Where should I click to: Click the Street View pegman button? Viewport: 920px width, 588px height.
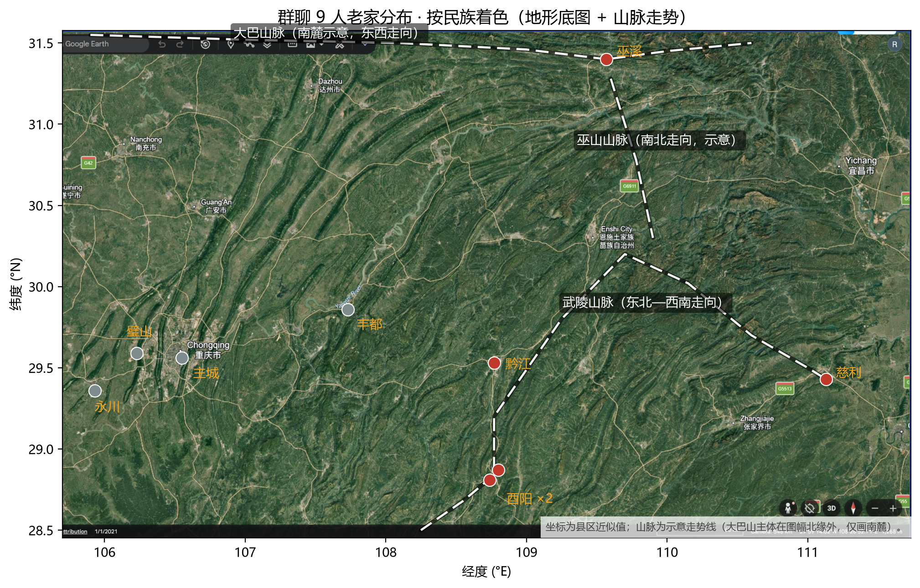tap(788, 508)
